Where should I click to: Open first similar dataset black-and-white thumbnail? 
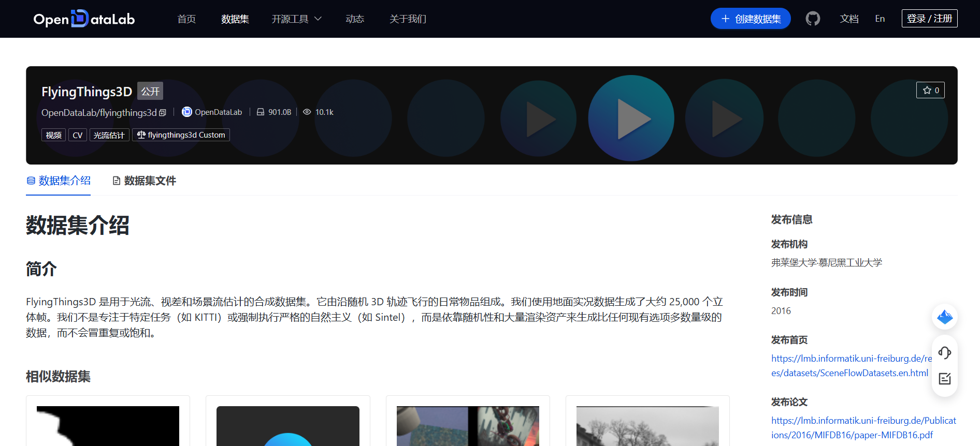(x=108, y=426)
